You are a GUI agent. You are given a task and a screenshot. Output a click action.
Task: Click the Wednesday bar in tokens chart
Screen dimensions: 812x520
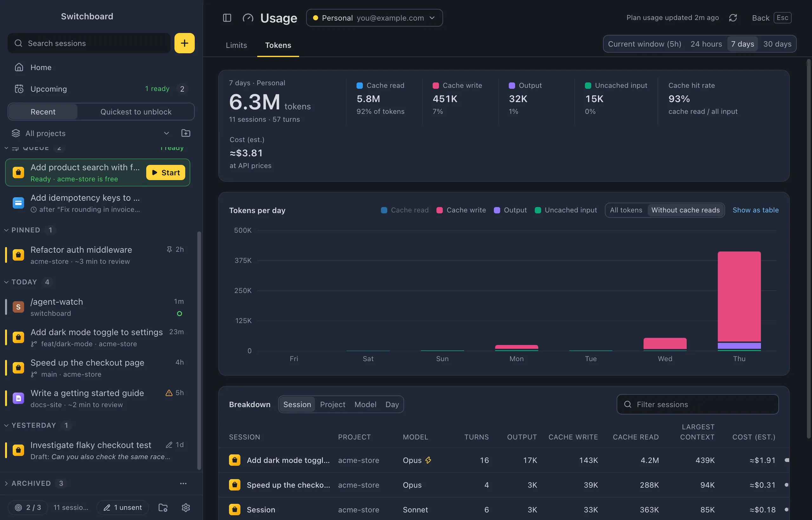[x=665, y=344]
